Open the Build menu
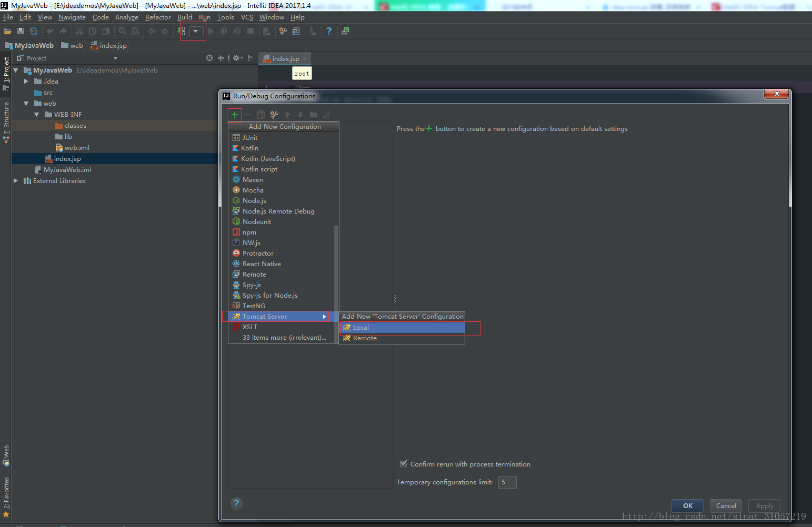812x527 pixels. (x=185, y=17)
